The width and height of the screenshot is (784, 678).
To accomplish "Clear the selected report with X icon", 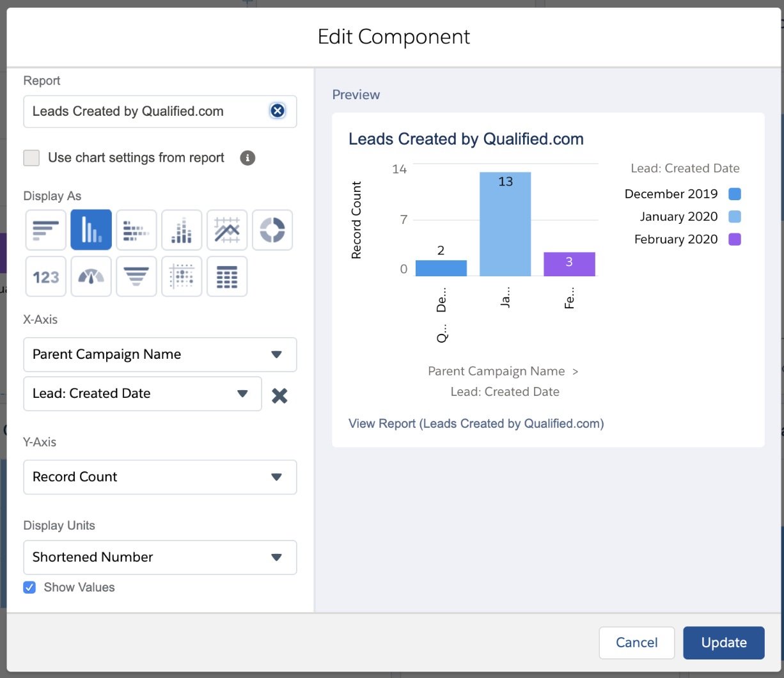I will pos(277,111).
